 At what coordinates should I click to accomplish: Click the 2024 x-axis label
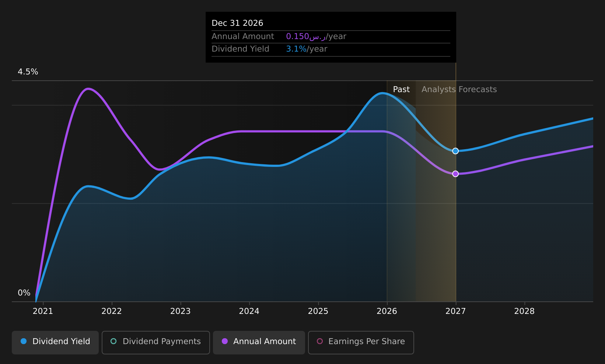(249, 311)
